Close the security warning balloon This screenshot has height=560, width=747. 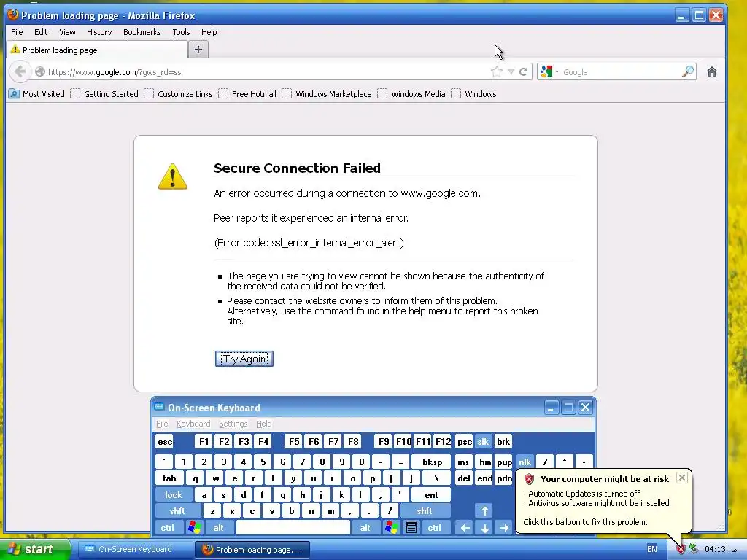682,478
